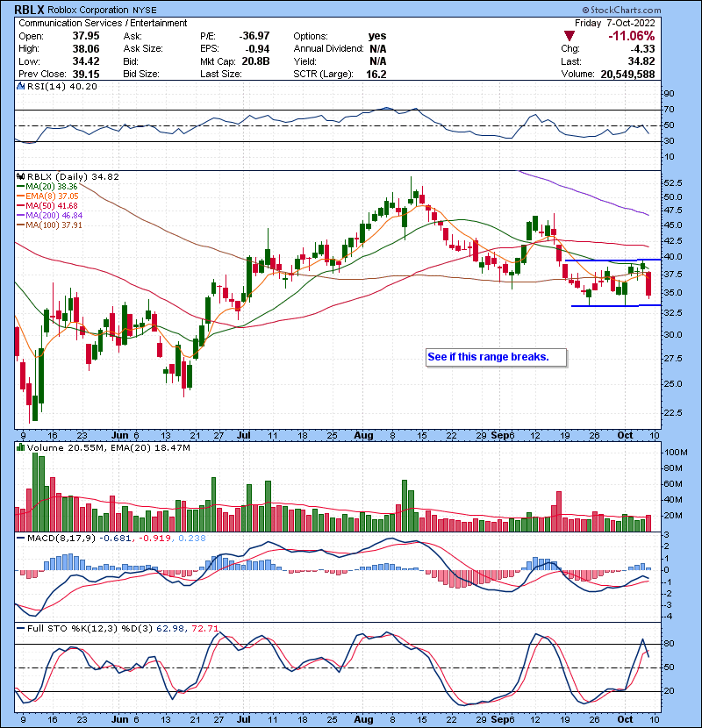
Task: Click the MA(20) 38.36 legend entry
Action: pyautogui.click(x=47, y=187)
